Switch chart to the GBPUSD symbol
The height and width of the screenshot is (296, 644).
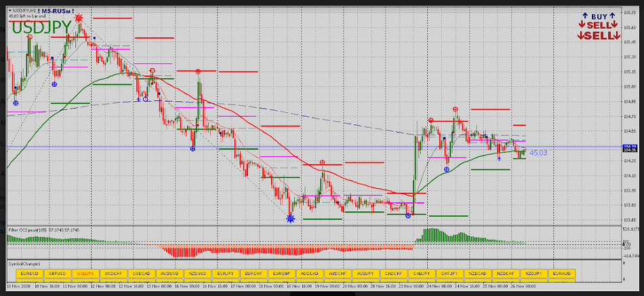tap(57, 273)
